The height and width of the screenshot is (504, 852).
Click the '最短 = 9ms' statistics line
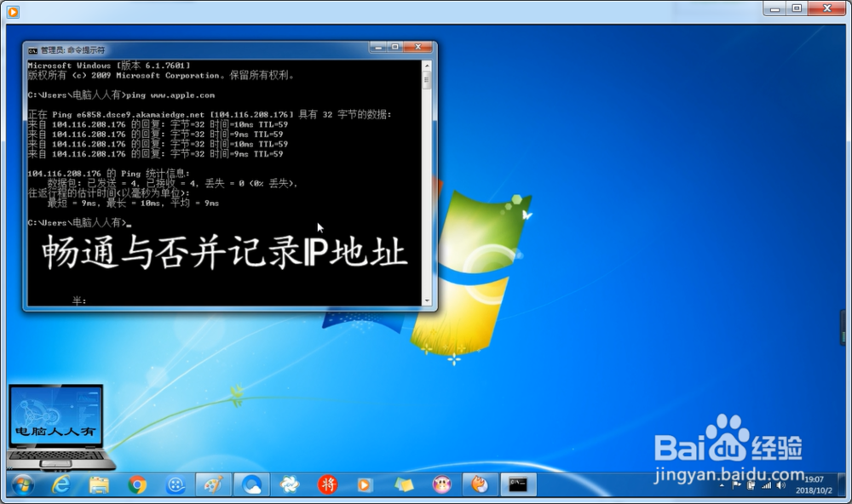(133, 203)
